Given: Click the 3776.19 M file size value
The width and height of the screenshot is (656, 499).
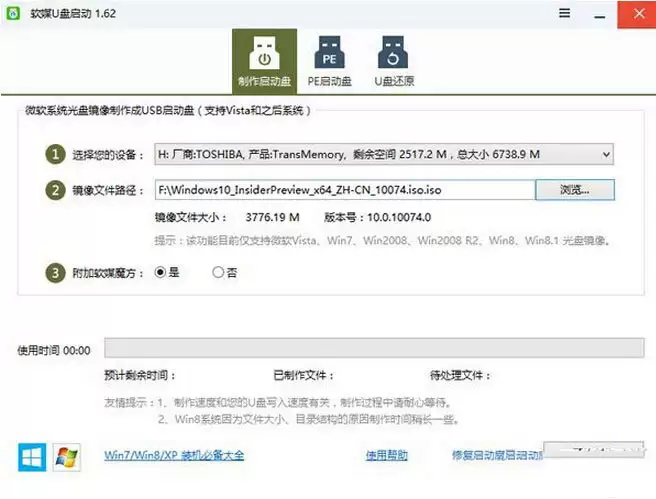Looking at the screenshot, I should (272, 217).
